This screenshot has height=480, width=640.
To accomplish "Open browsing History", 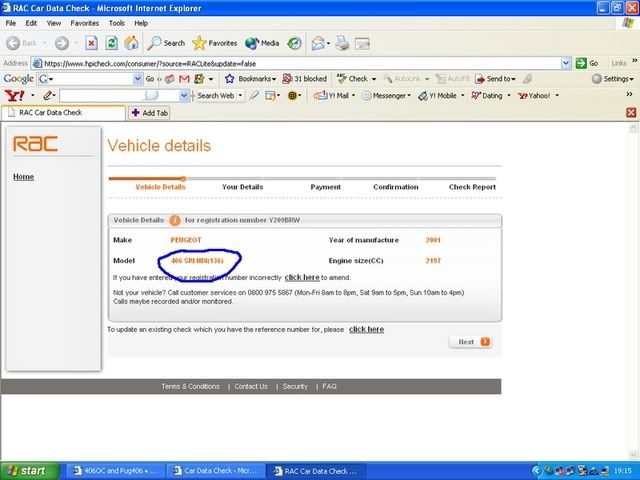I will [294, 43].
